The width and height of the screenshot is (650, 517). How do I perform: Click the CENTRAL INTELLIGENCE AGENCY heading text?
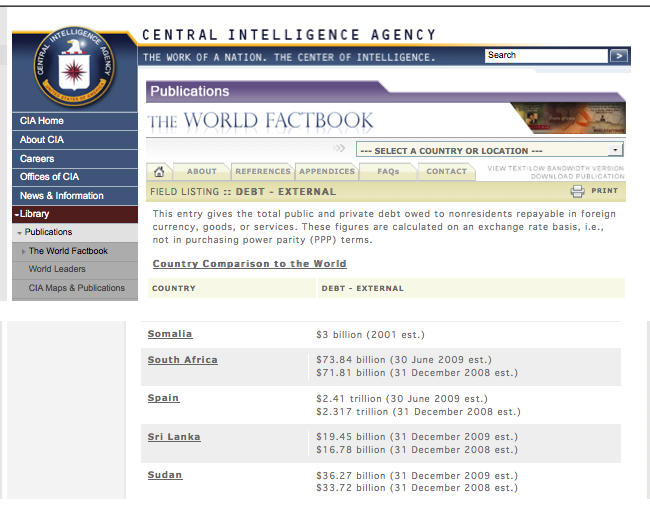[289, 35]
